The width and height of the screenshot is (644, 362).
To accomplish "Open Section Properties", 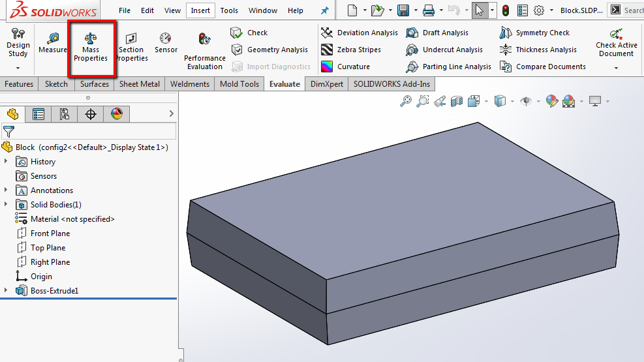I will click(131, 48).
